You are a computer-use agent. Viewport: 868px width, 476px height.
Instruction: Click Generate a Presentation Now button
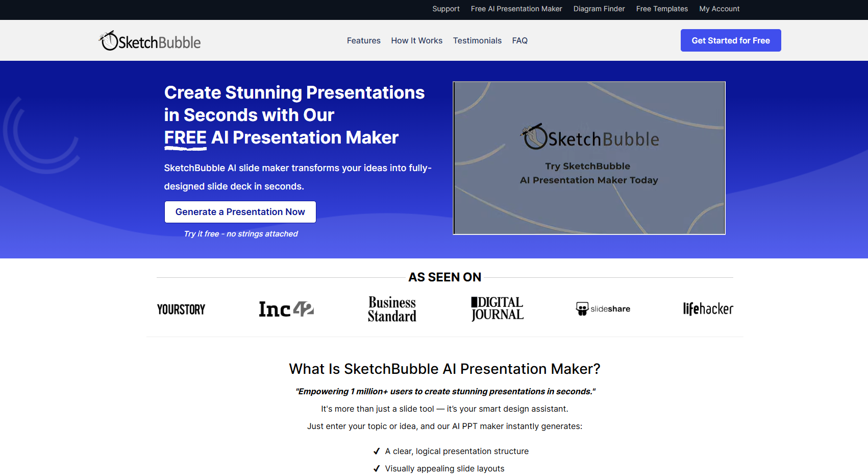coord(240,212)
